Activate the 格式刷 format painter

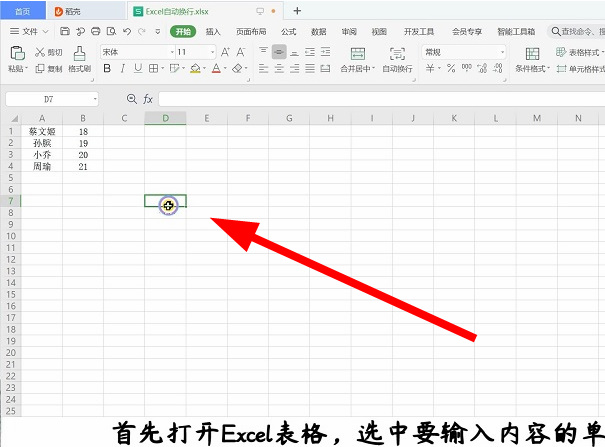click(x=79, y=59)
